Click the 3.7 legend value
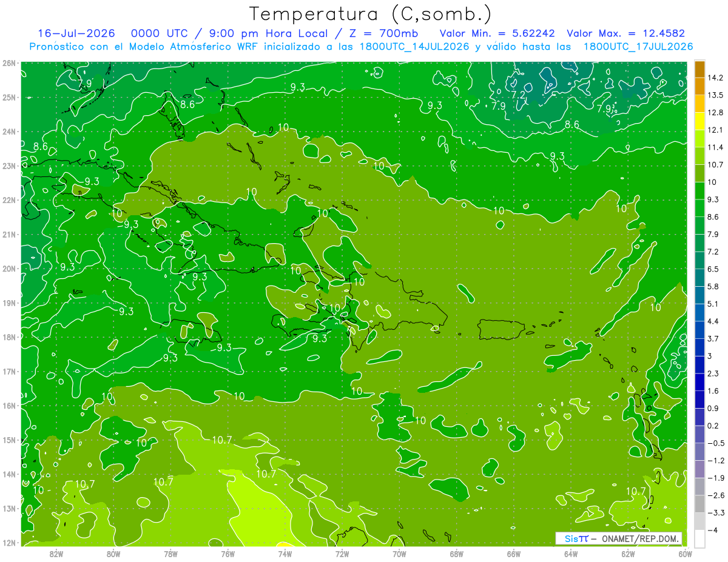Image resolution: width=728 pixels, height=562 pixels. (x=713, y=338)
